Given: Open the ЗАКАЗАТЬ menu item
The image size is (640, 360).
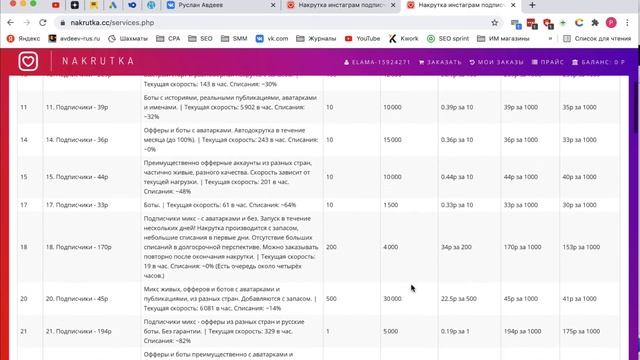Looking at the screenshot, I should [x=440, y=62].
